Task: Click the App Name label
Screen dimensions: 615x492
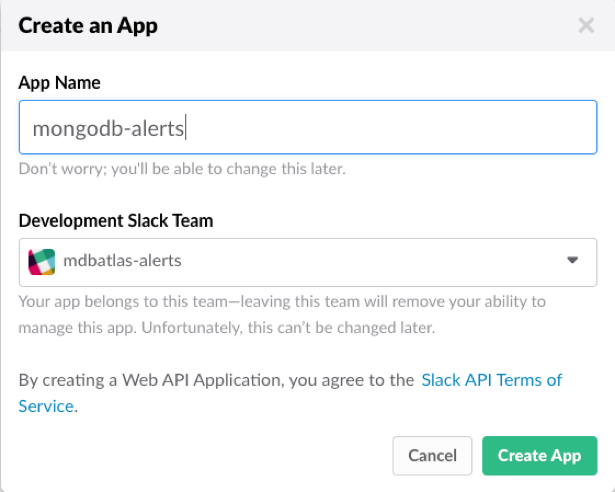Action: click(60, 83)
